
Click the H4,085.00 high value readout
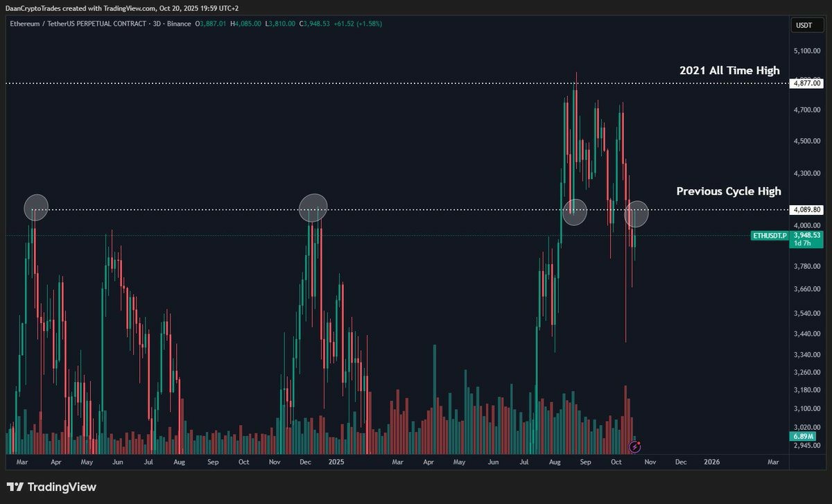click(244, 23)
